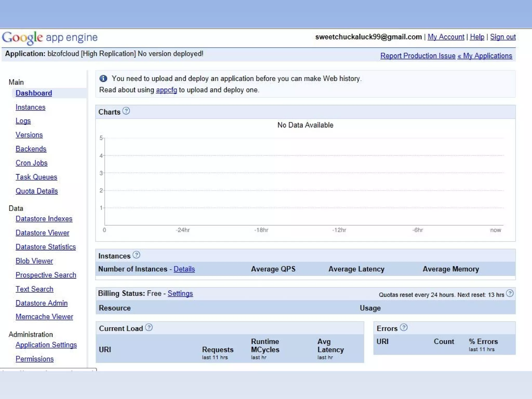Open the Dashboard menu item
Viewport: 532px width, 399px height.
click(x=34, y=93)
